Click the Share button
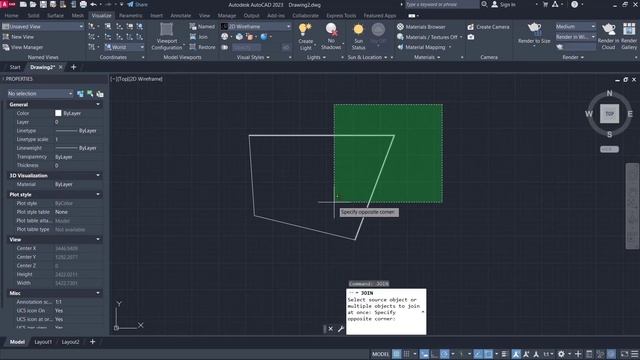 [x=137, y=4]
